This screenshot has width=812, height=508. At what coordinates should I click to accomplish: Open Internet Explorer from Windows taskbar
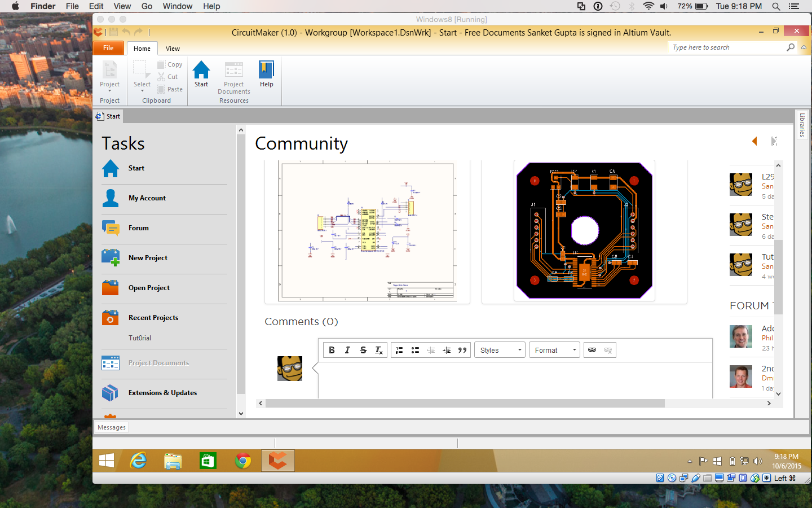[138, 461]
